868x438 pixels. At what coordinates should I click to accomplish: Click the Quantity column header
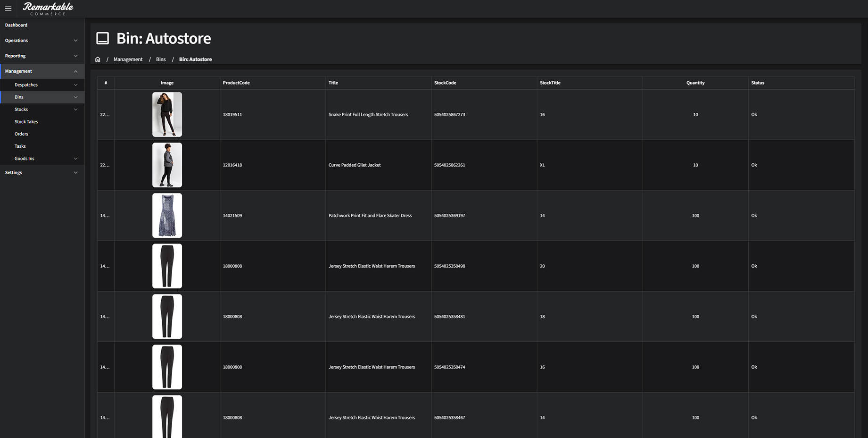click(695, 83)
